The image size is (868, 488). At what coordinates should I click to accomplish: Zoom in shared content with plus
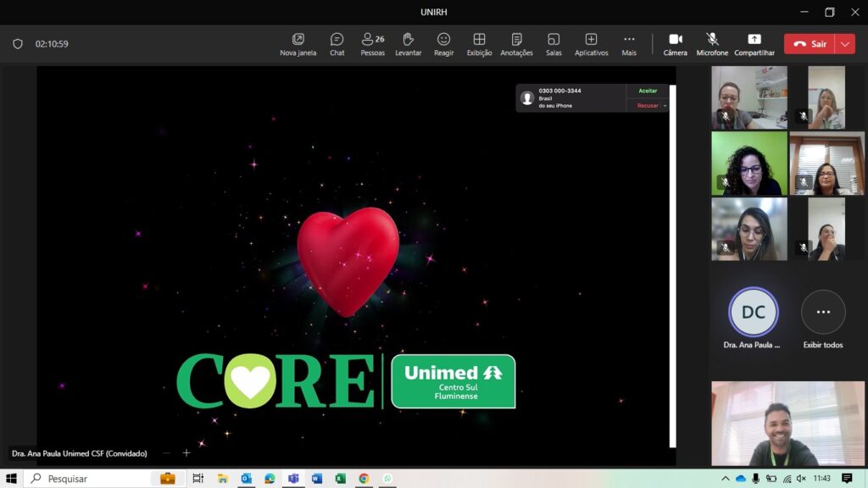[x=186, y=453]
